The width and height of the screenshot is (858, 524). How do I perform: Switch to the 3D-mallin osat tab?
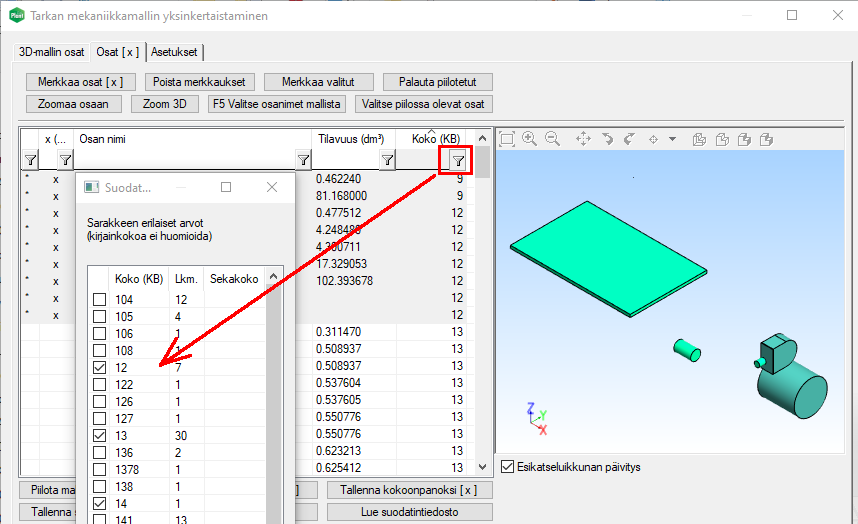point(51,51)
